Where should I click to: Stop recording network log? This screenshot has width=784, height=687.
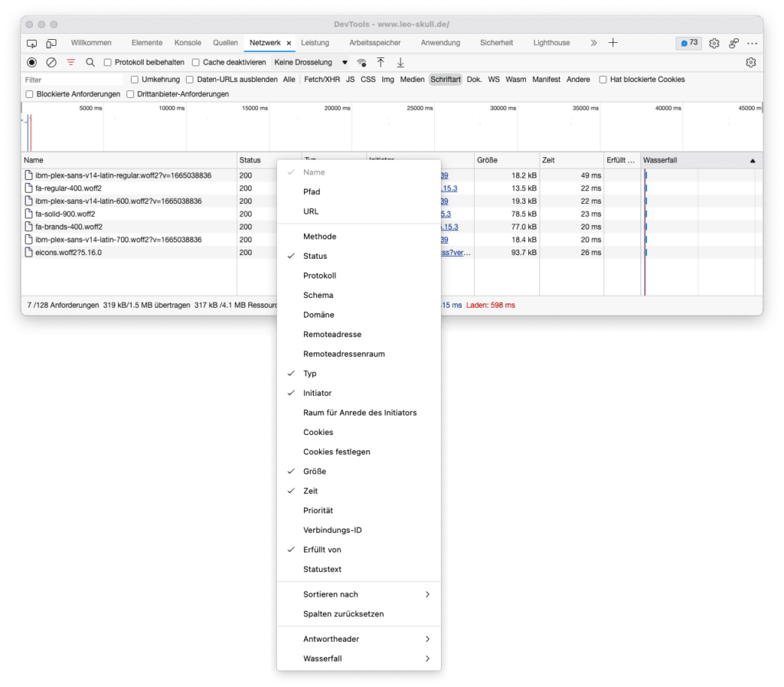(x=31, y=62)
